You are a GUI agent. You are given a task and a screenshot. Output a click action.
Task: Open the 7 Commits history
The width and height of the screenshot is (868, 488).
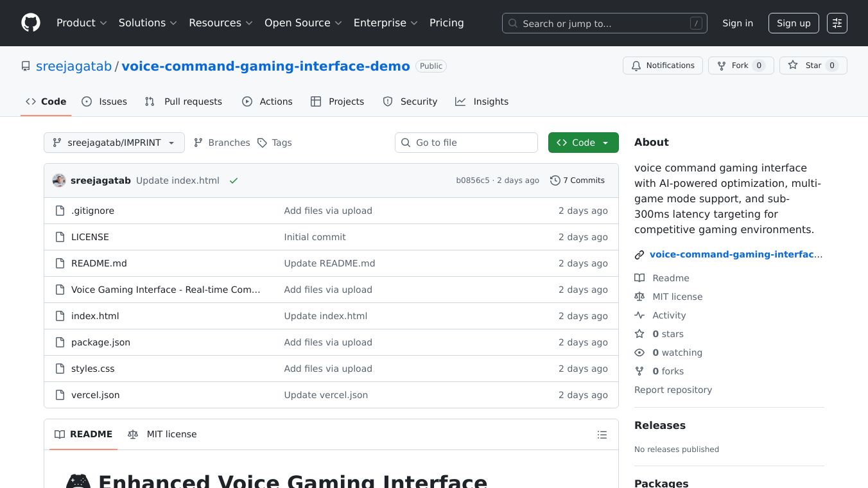tap(577, 180)
